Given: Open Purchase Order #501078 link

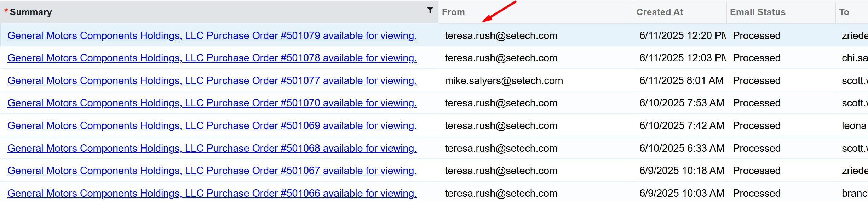Looking at the screenshot, I should click(x=212, y=58).
